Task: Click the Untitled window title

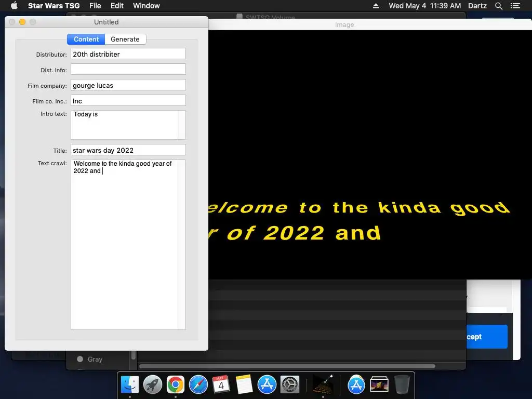Action: tap(106, 22)
